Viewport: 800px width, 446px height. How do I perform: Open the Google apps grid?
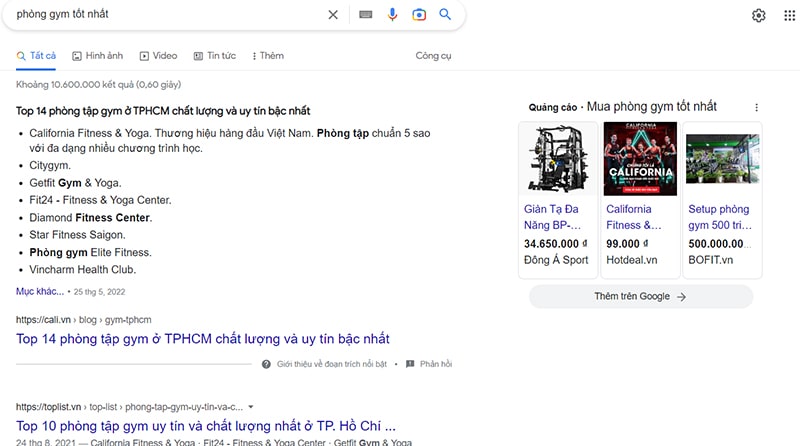pyautogui.click(x=790, y=15)
